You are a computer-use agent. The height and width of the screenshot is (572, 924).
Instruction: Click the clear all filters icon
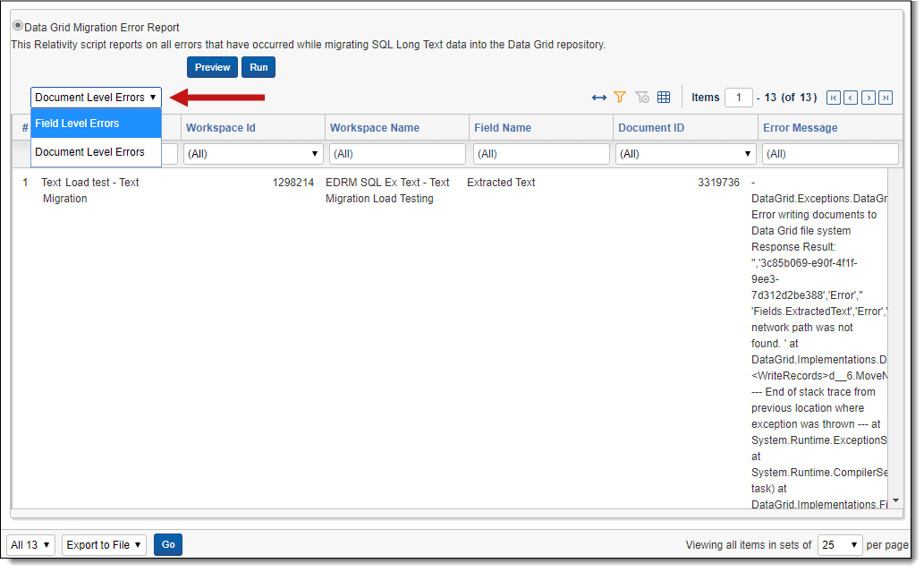pos(641,98)
